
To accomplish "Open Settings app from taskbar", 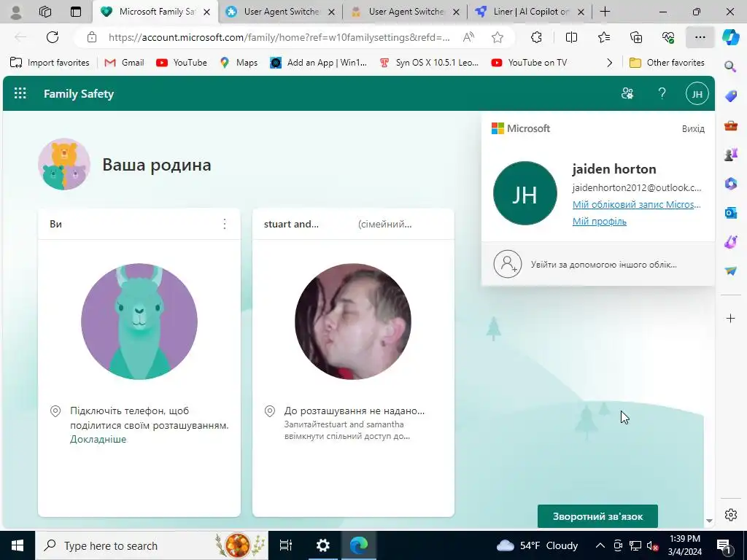I will 323,545.
